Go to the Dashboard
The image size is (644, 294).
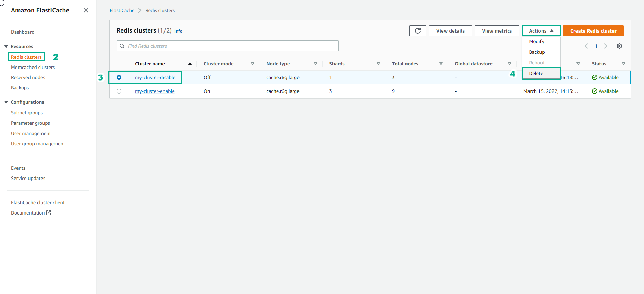pyautogui.click(x=23, y=32)
